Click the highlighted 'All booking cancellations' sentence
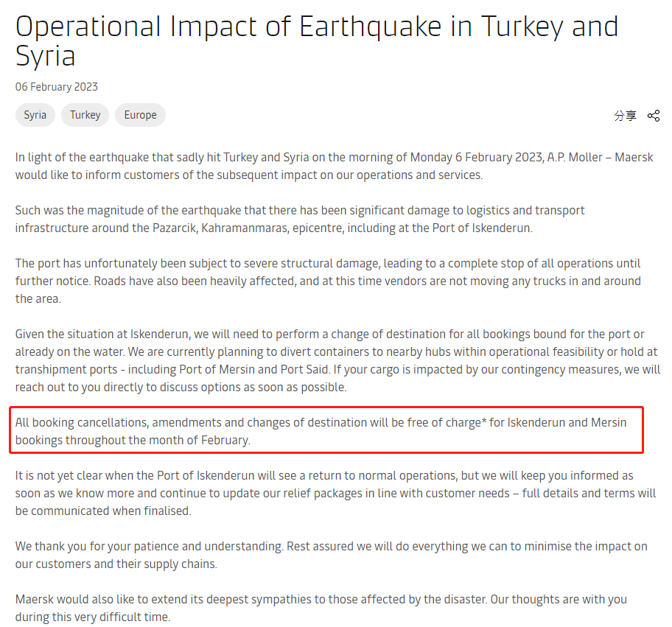Screen dimensions: 672x627 pyautogui.click(x=321, y=431)
